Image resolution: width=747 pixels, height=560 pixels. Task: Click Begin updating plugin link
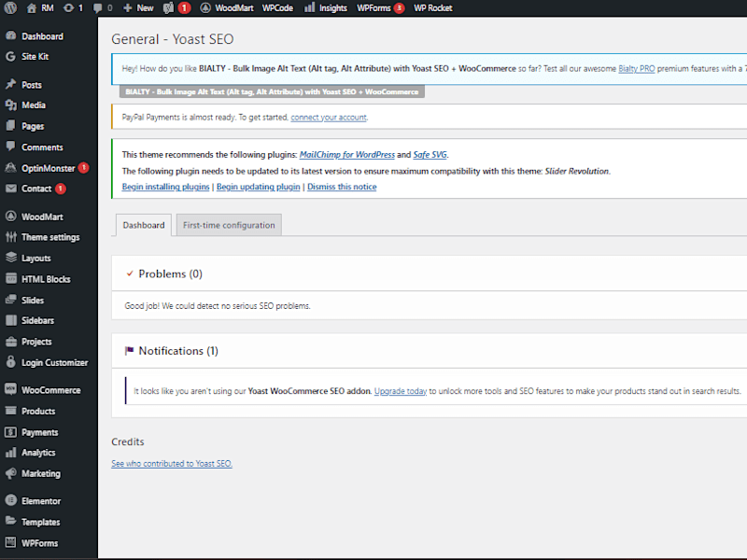(259, 187)
